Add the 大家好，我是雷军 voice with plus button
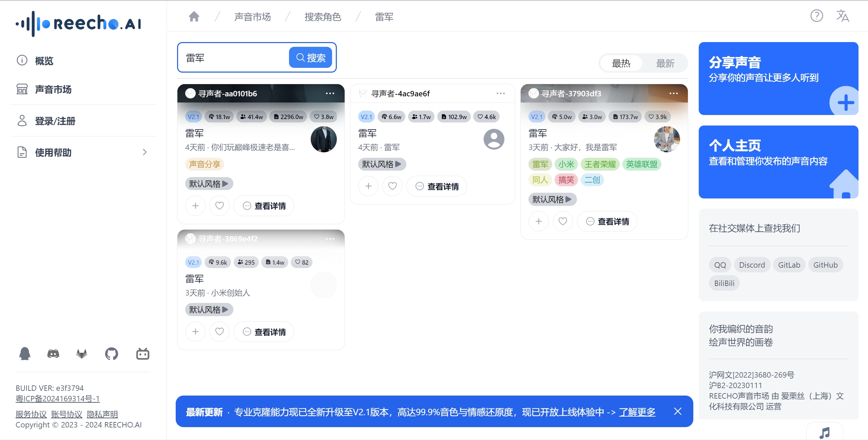868x440 pixels. [x=539, y=221]
